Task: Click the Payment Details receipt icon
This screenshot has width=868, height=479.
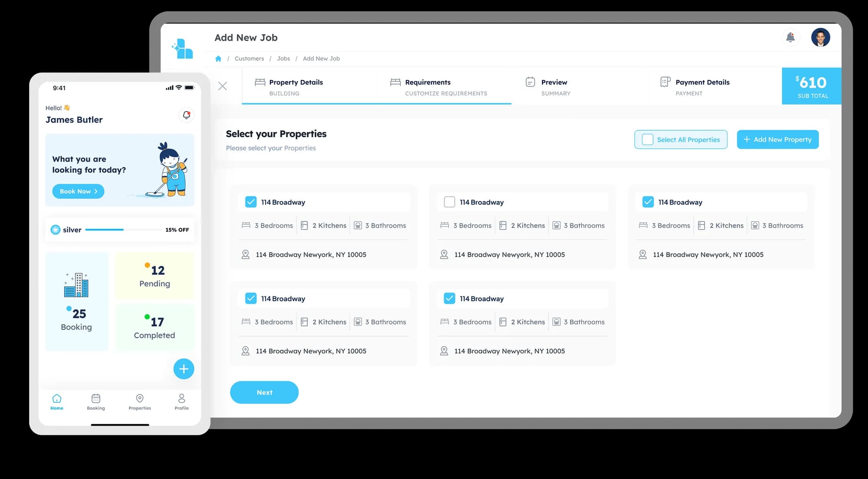Action: pos(664,82)
